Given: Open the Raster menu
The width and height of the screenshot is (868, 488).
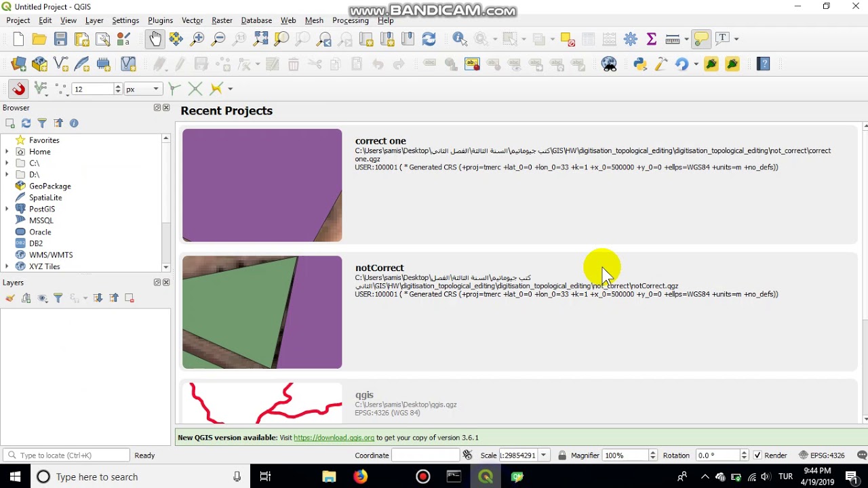Looking at the screenshot, I should [x=222, y=20].
